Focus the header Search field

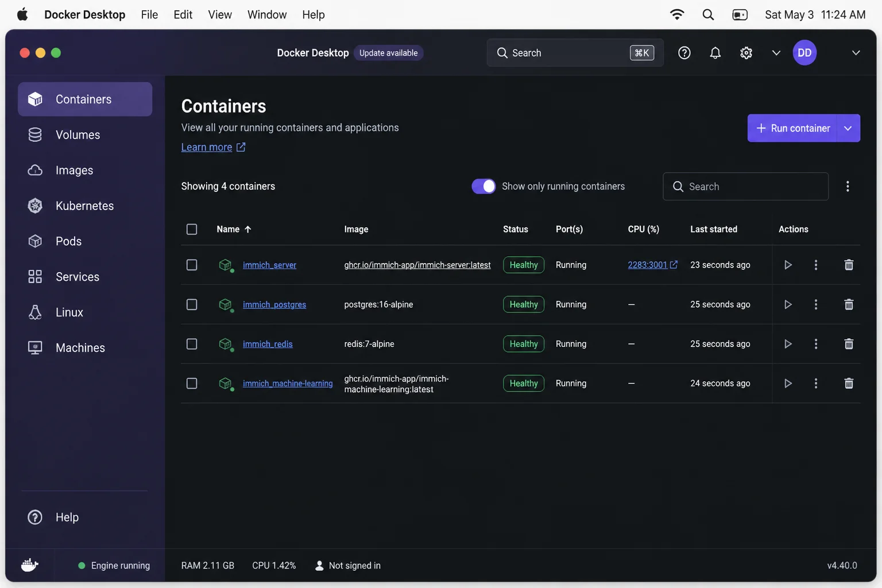point(575,53)
